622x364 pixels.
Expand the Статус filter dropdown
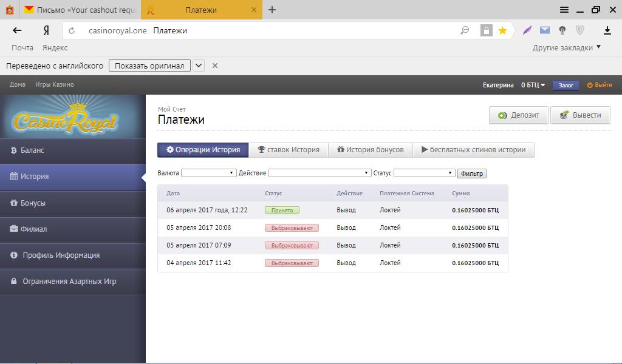(424, 173)
